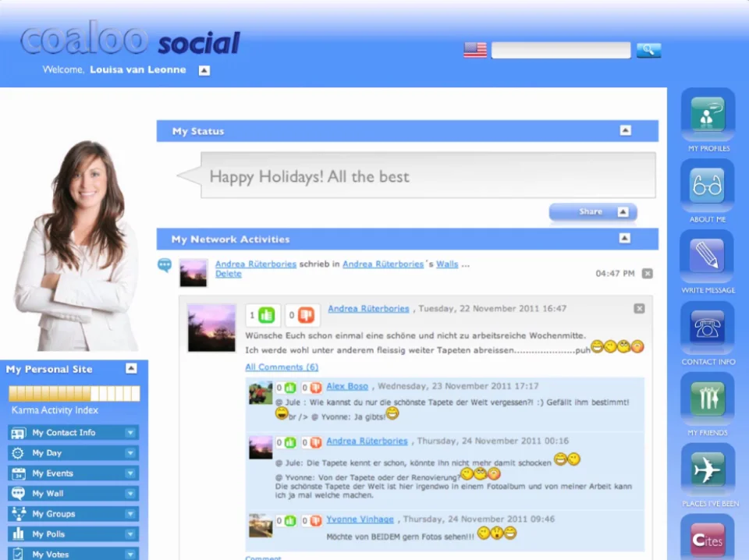Click the My Contact Info icon
This screenshot has height=560, width=749.
tap(18, 433)
